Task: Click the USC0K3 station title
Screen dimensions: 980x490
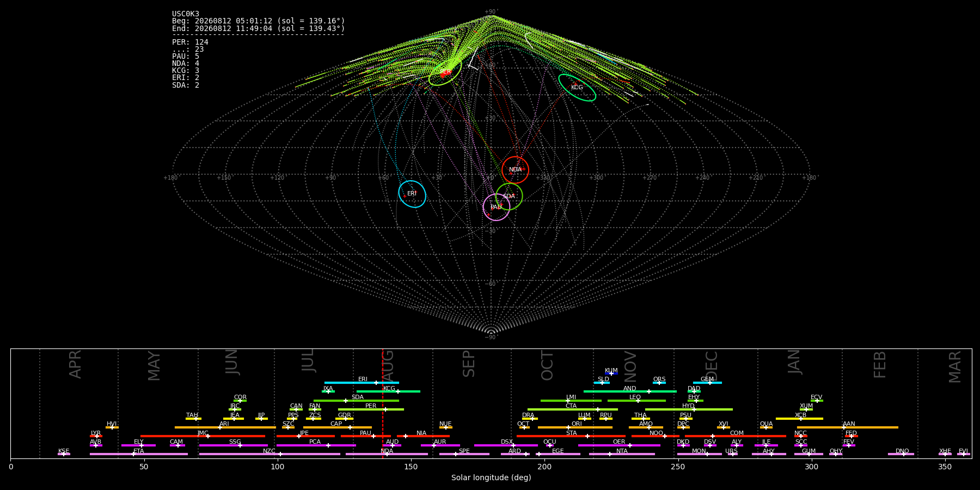Action: point(186,14)
